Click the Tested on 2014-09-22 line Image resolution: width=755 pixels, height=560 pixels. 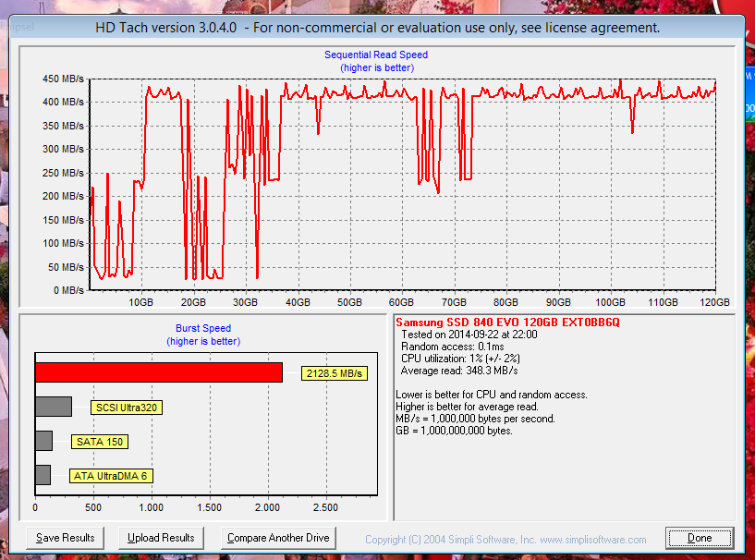click(469, 335)
